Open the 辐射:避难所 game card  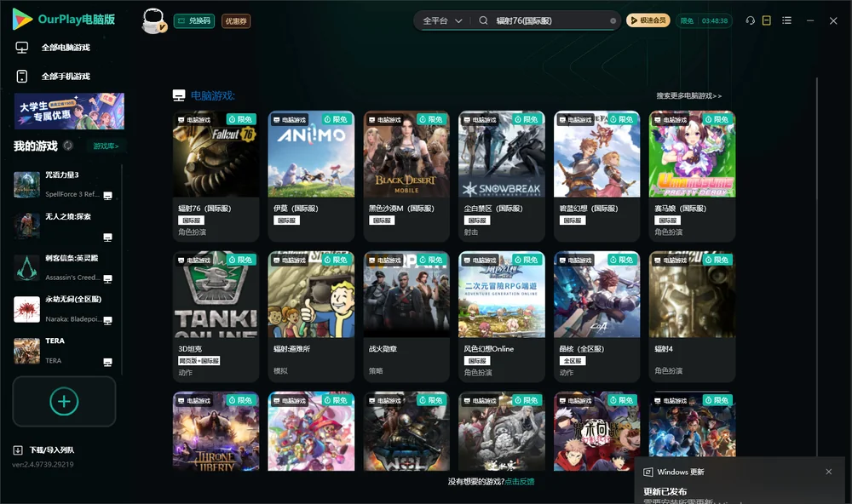point(311,317)
